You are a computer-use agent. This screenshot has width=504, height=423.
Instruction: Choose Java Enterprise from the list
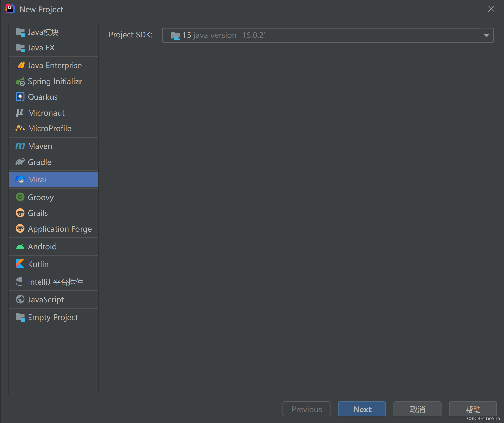53,65
